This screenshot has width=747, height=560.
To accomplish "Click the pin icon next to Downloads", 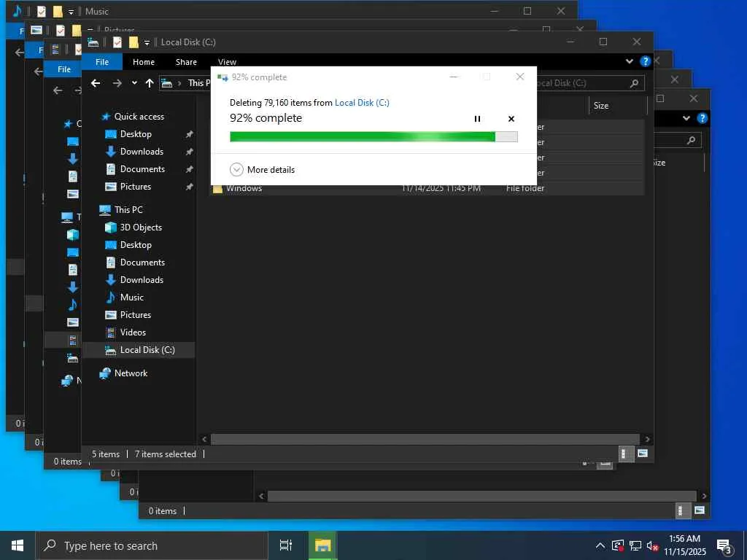I will click(x=189, y=152).
